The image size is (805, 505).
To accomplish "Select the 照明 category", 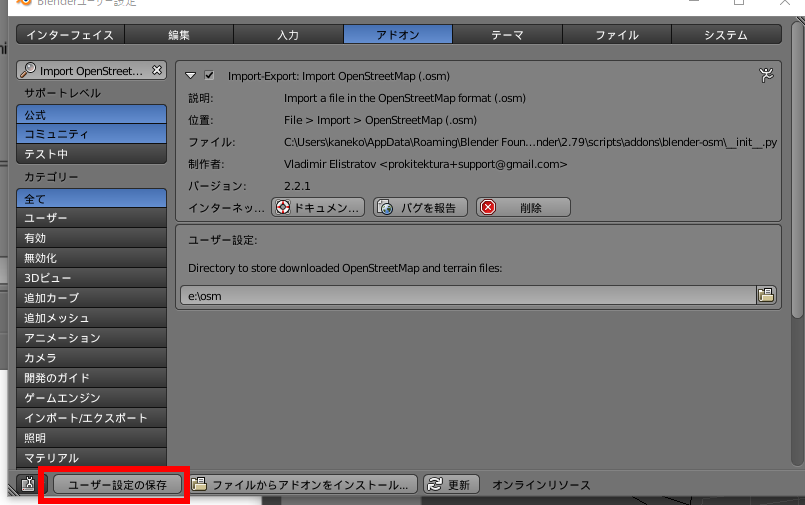I will [91, 438].
